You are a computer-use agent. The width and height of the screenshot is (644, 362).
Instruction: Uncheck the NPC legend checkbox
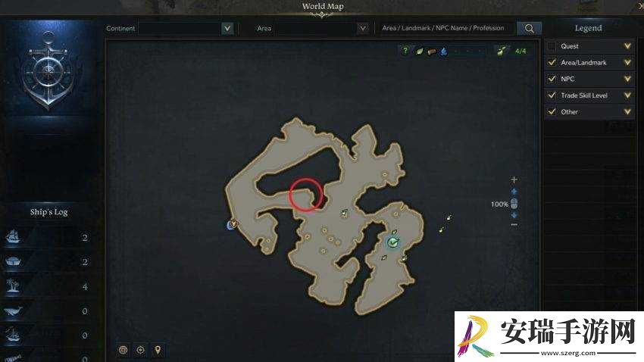[552, 79]
